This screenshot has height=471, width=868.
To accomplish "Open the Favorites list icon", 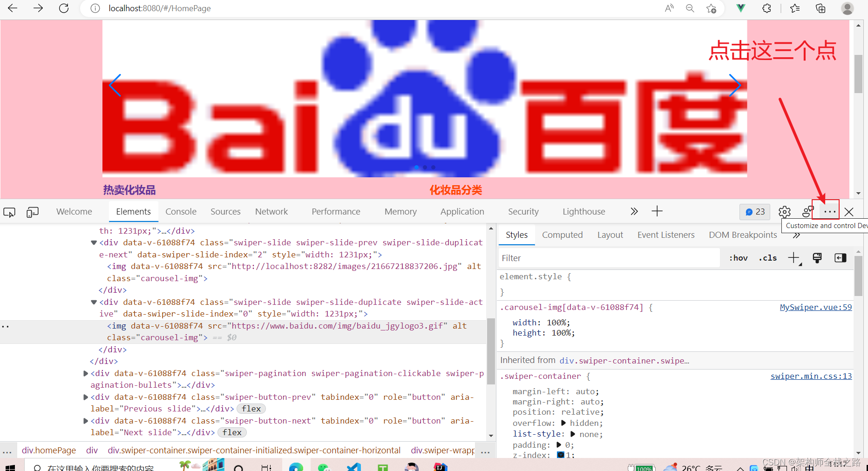I will (x=795, y=8).
